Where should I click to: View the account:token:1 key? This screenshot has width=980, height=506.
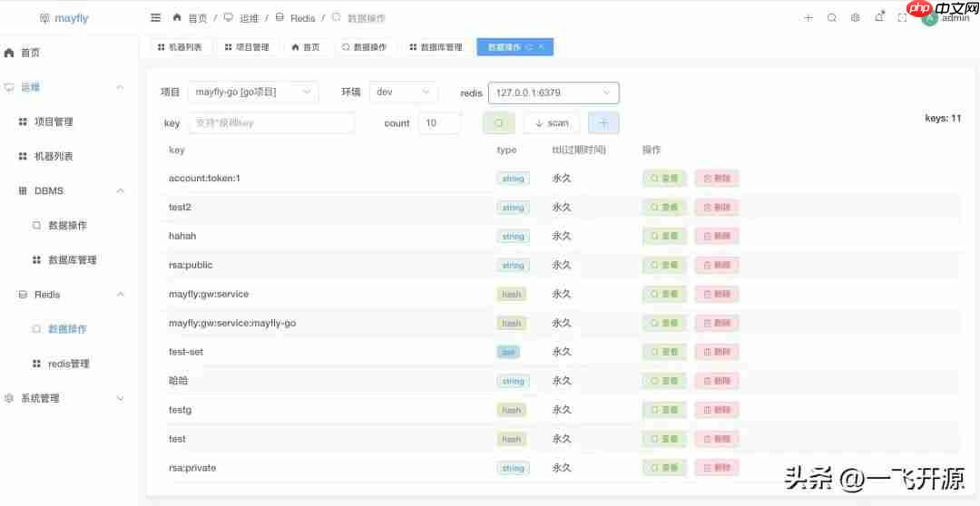(664, 178)
